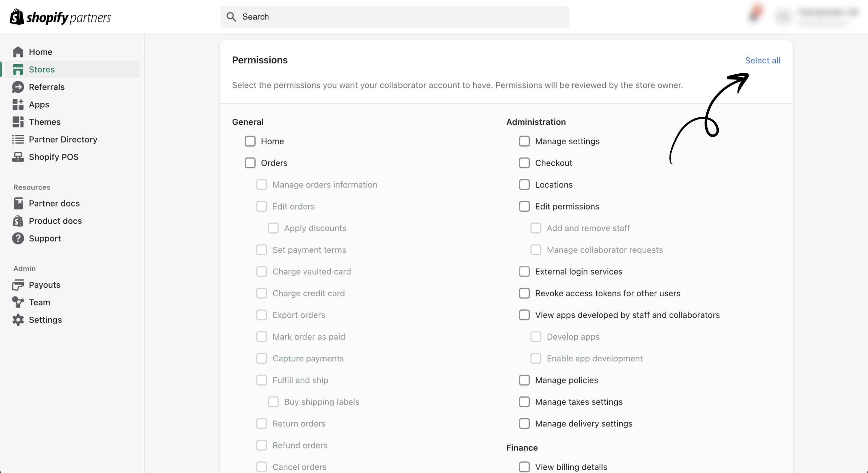Click the Apps grid icon
868x473 pixels.
[18, 105]
